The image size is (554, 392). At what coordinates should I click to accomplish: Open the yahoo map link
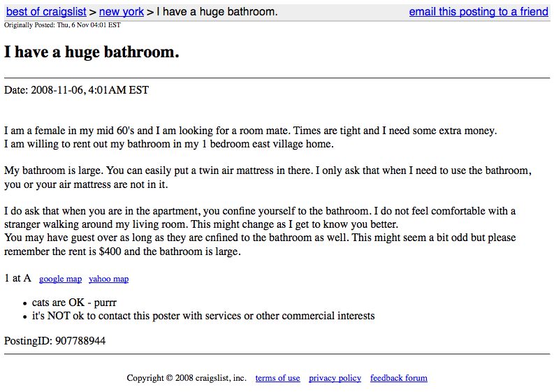pos(108,279)
